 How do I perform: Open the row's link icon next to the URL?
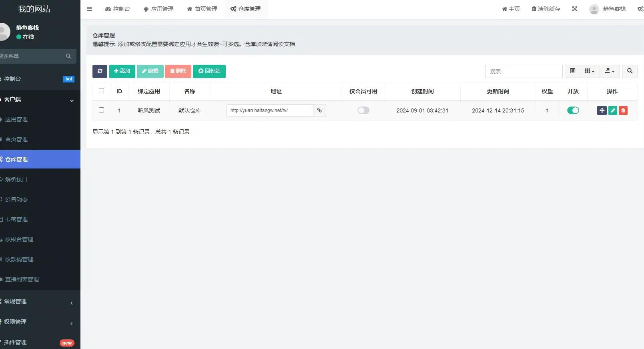click(319, 110)
